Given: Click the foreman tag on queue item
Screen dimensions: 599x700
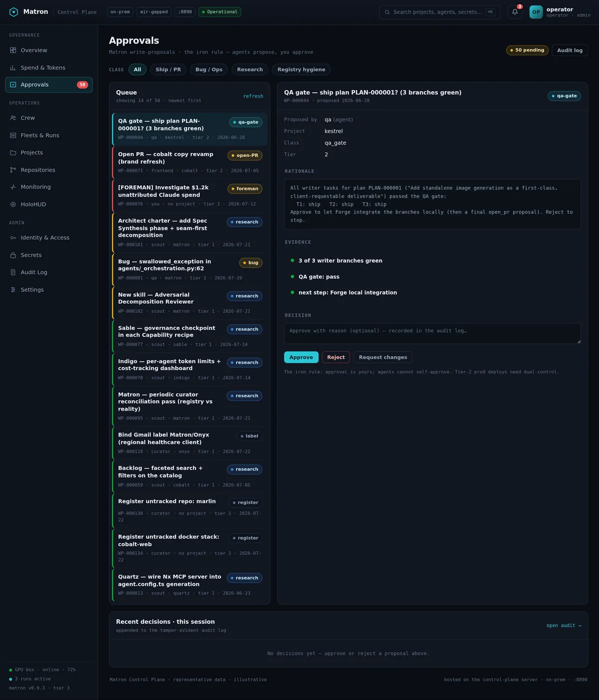Looking at the screenshot, I should [245, 189].
